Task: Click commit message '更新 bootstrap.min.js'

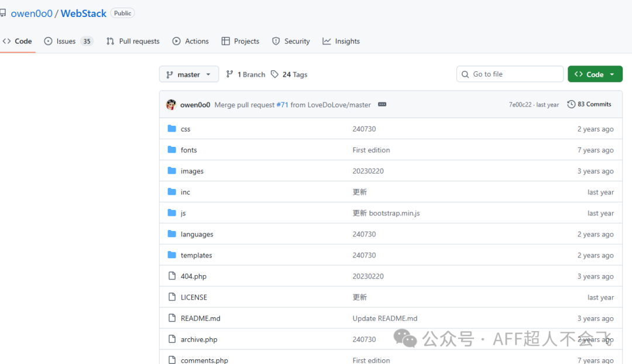Action: [386, 213]
